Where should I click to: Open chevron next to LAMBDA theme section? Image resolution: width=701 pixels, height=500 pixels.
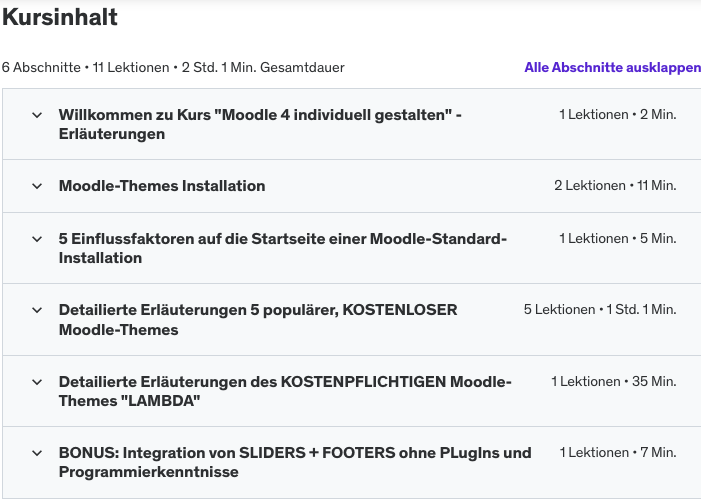37,382
